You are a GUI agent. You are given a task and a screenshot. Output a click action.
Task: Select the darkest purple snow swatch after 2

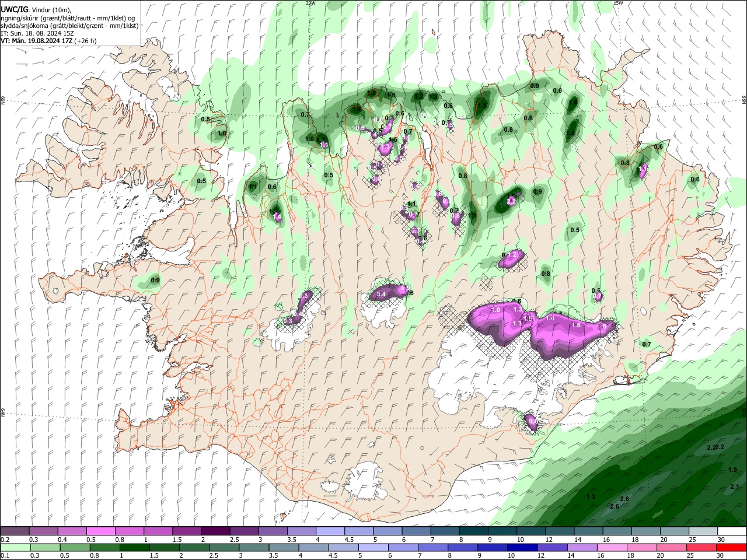coord(215,531)
